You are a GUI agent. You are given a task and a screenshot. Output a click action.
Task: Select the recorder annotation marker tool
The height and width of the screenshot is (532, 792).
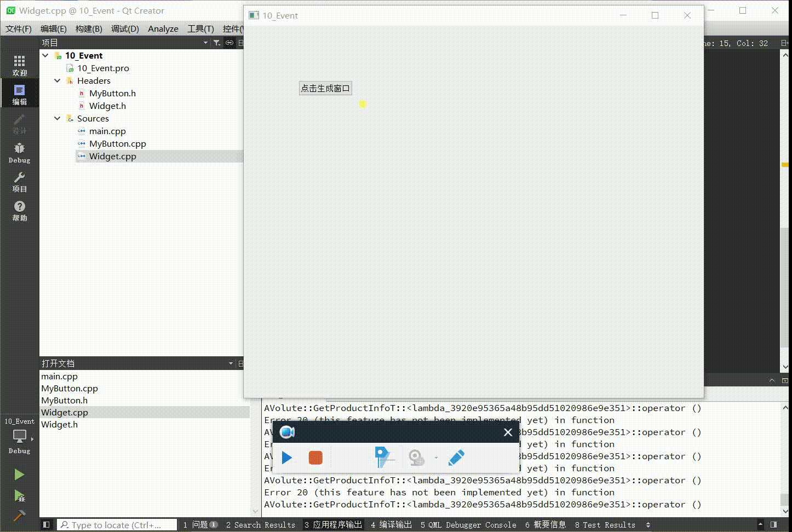coord(383,457)
